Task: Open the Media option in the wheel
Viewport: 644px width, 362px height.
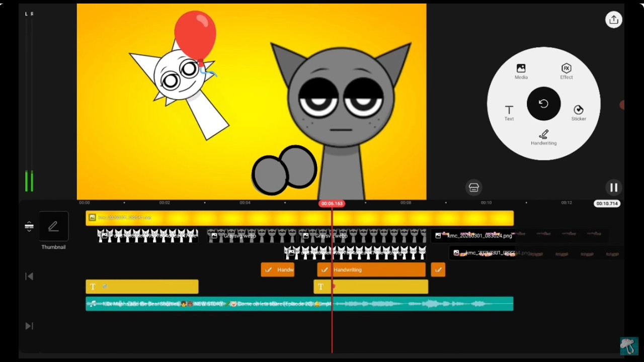Action: coord(521,71)
